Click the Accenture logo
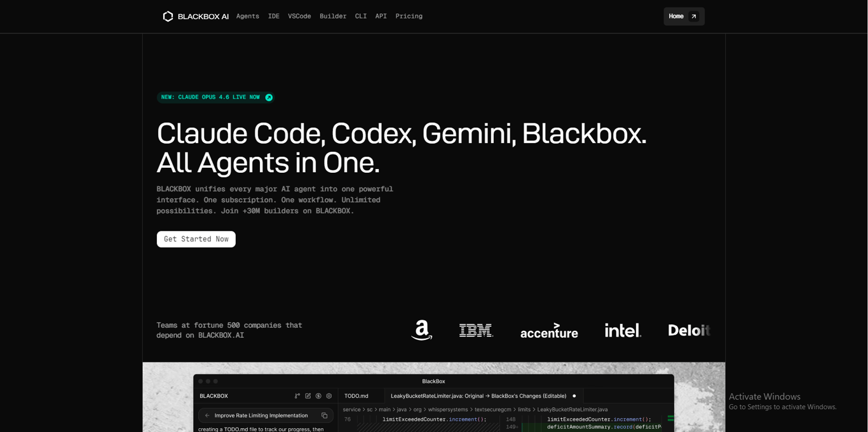The height and width of the screenshot is (432, 868). (x=549, y=330)
